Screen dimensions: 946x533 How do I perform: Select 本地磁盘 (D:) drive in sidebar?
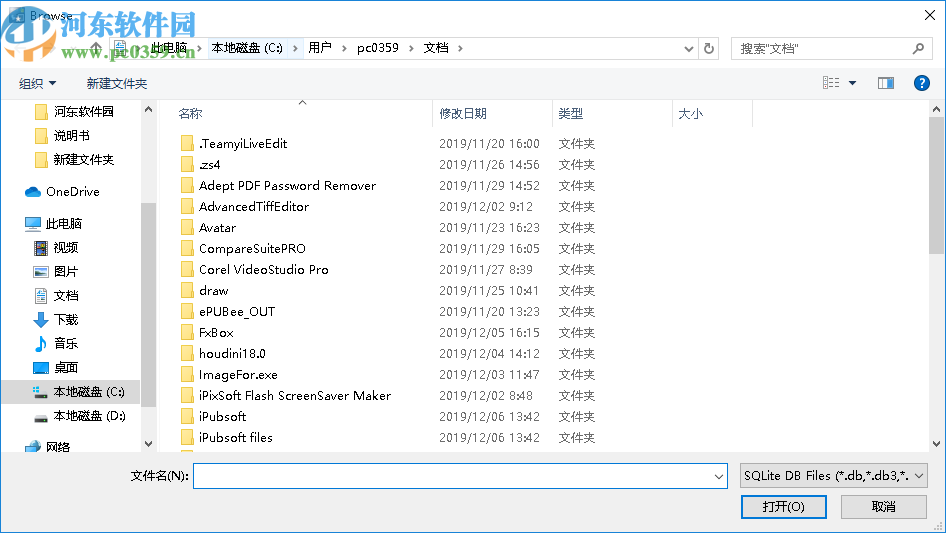coord(78,416)
